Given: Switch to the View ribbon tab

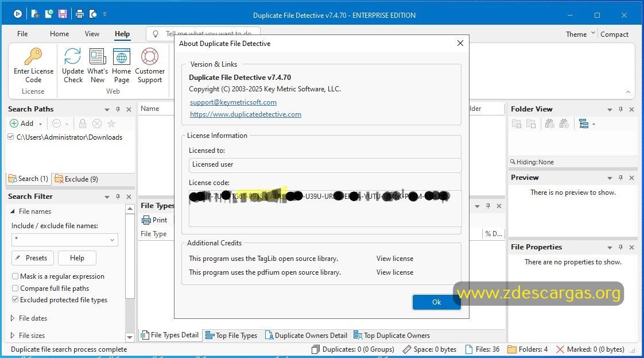Looking at the screenshot, I should (92, 34).
